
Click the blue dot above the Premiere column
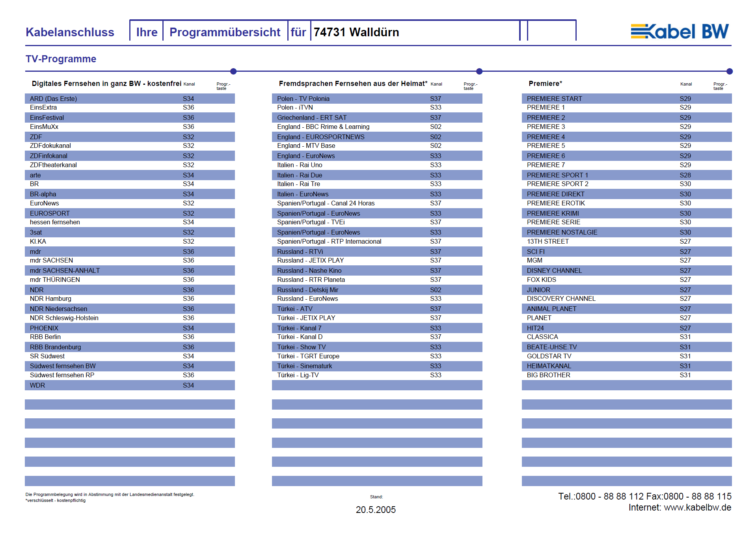click(x=729, y=71)
